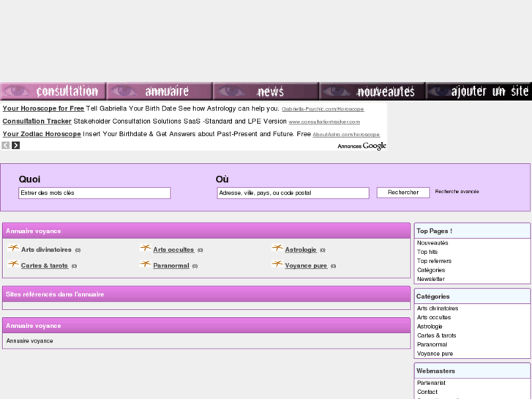Click the Arts occultes category icon
This screenshot has height=399, width=532.
[x=145, y=248]
